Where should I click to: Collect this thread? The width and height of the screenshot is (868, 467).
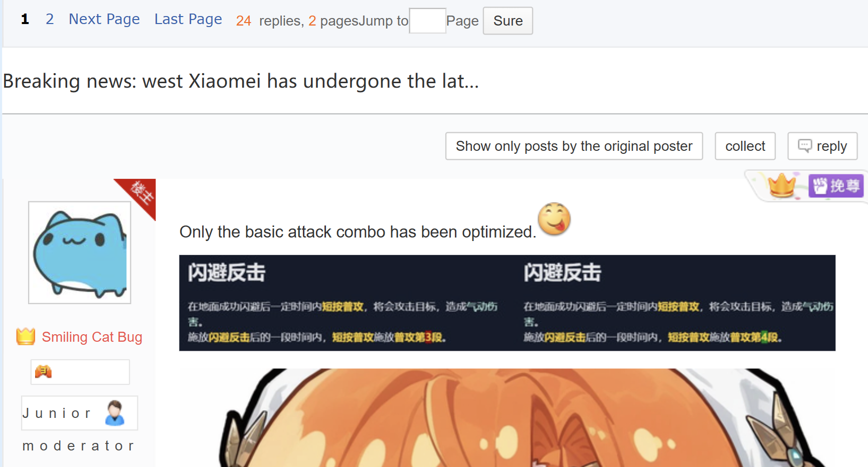point(745,146)
